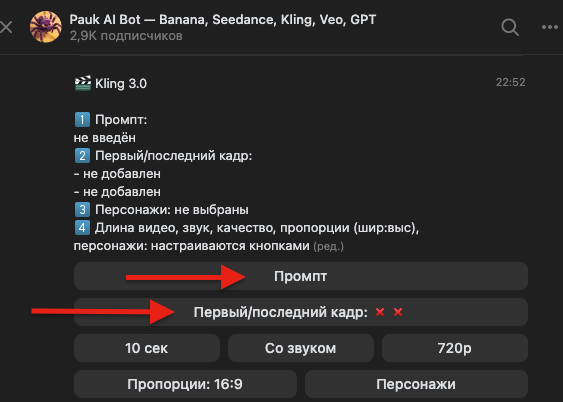This screenshot has height=402, width=563.
Task: Open search in the Pauk AI Bot chat
Action: pyautogui.click(x=510, y=27)
